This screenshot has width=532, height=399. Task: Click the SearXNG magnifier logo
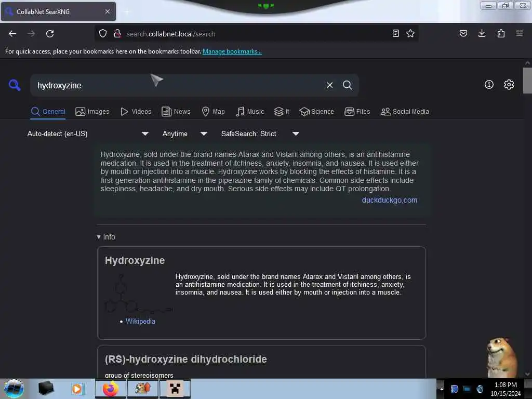[15, 85]
